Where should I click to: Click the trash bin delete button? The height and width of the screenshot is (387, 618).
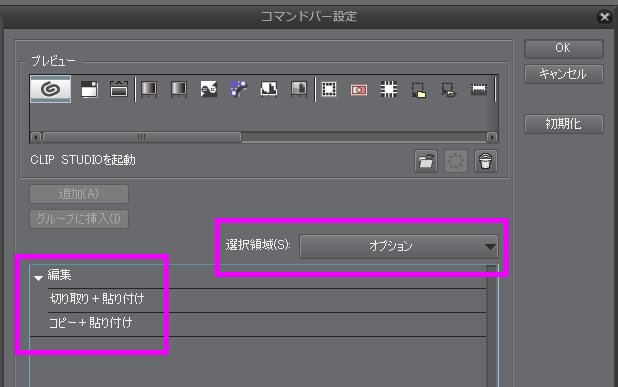pyautogui.click(x=486, y=161)
